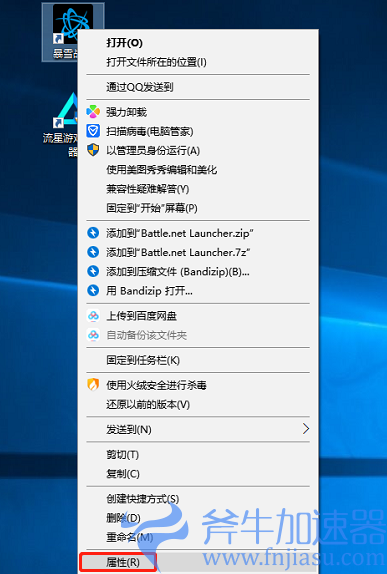Viewport: 387px width, 574px height.
Task: Click the administrator UAC shield icon
Action: click(x=93, y=150)
